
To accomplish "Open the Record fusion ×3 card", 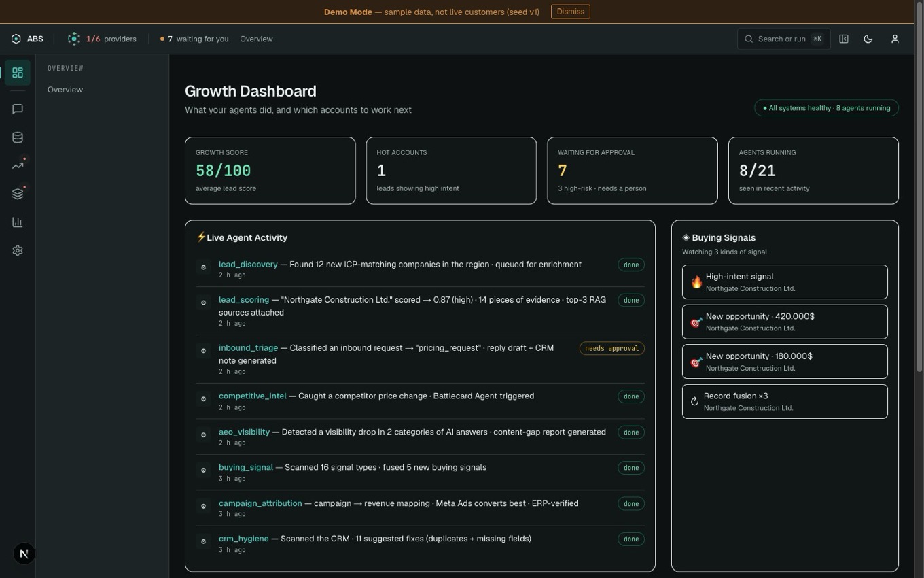I will [785, 402].
